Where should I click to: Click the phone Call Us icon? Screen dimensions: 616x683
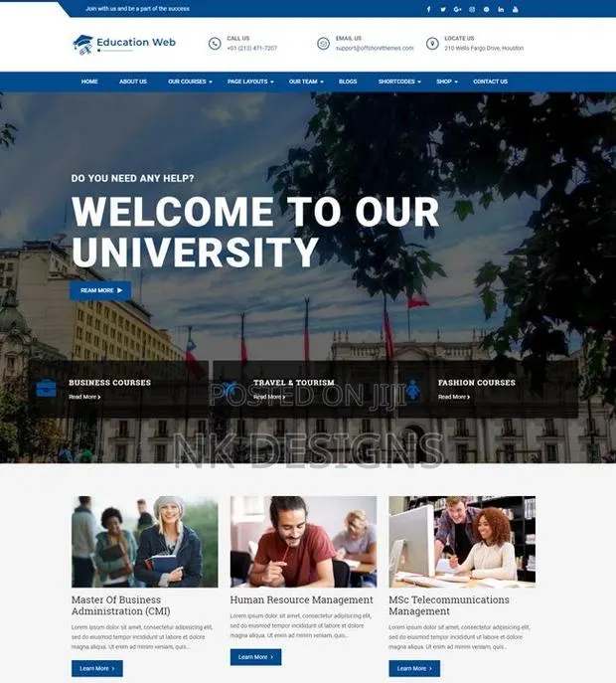(215, 44)
